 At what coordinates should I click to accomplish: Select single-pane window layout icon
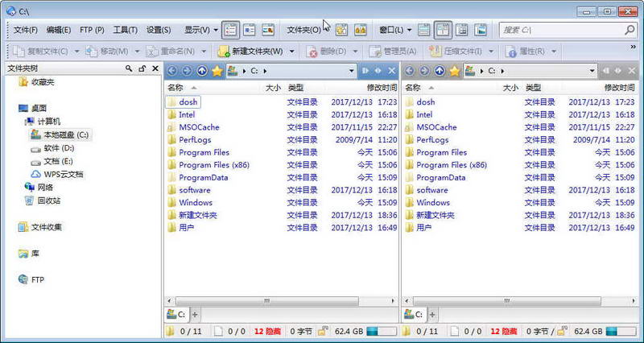[x=424, y=30]
